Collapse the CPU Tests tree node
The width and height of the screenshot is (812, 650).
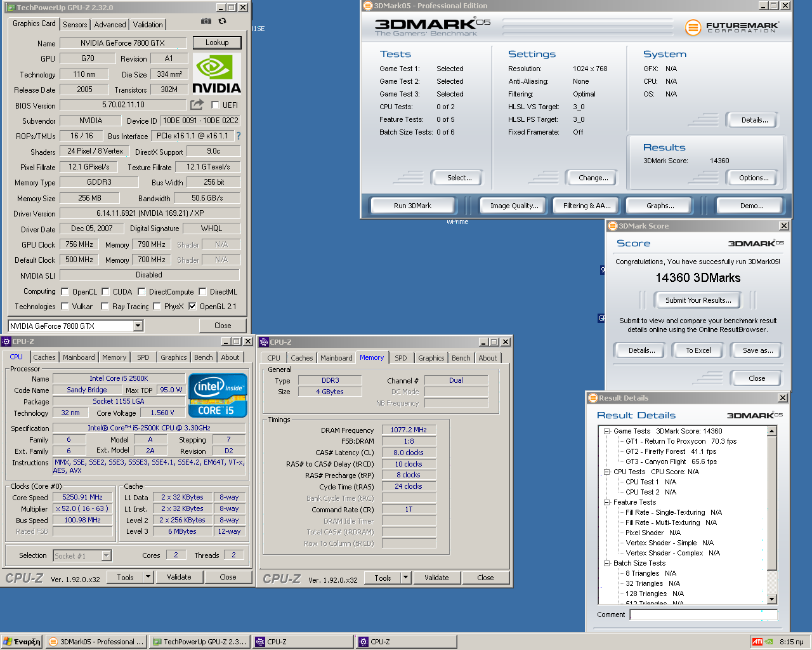[606, 472]
